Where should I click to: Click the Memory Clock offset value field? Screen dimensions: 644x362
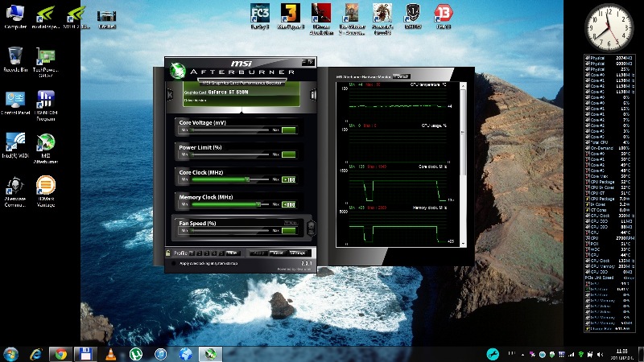289,204
